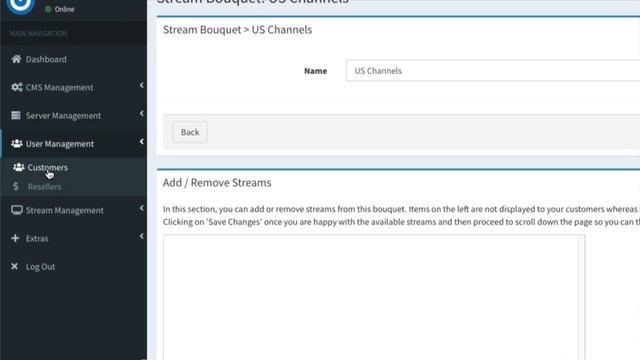Click the CMS Management gears icon
This screenshot has width=640, height=360.
point(17,87)
